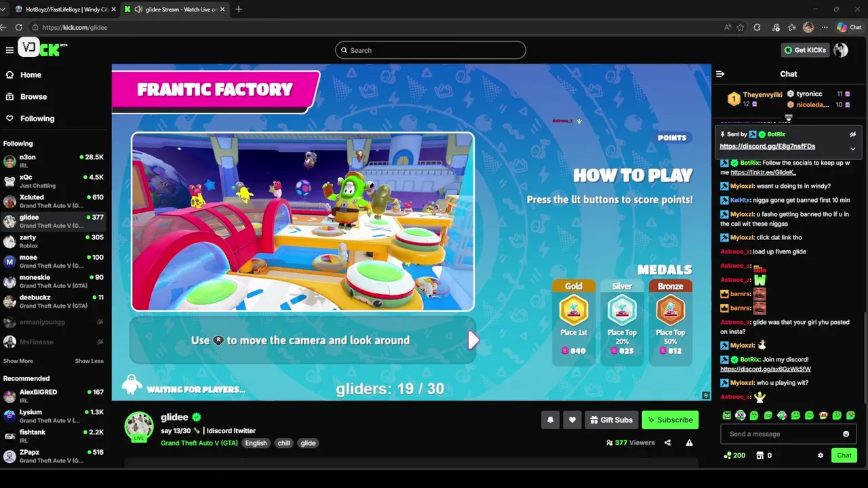Screen dimensions: 868x488
Task: Open user profile avatar menu
Action: click(x=841, y=50)
